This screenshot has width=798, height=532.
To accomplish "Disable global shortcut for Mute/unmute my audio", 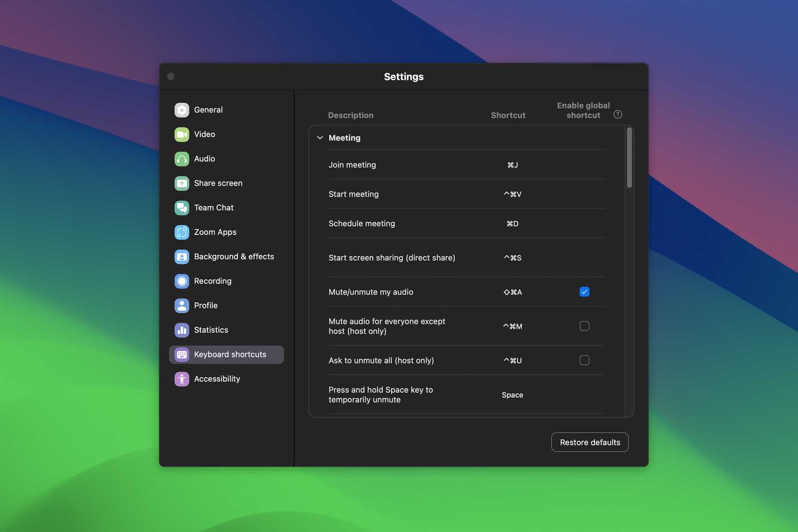I will [x=584, y=292].
